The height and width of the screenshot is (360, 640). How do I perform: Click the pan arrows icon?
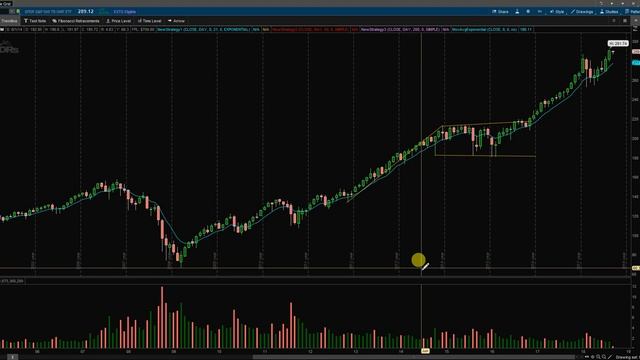(x=587, y=357)
